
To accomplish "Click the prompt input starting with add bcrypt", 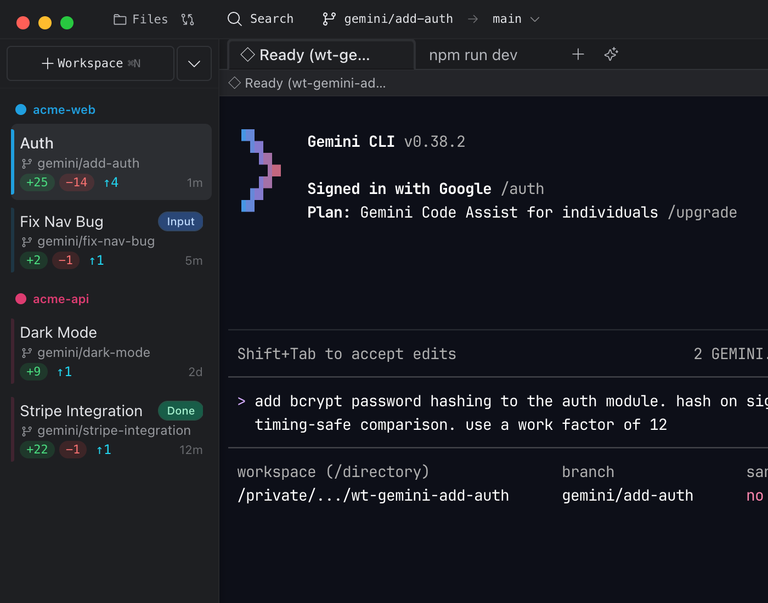I will [x=498, y=412].
